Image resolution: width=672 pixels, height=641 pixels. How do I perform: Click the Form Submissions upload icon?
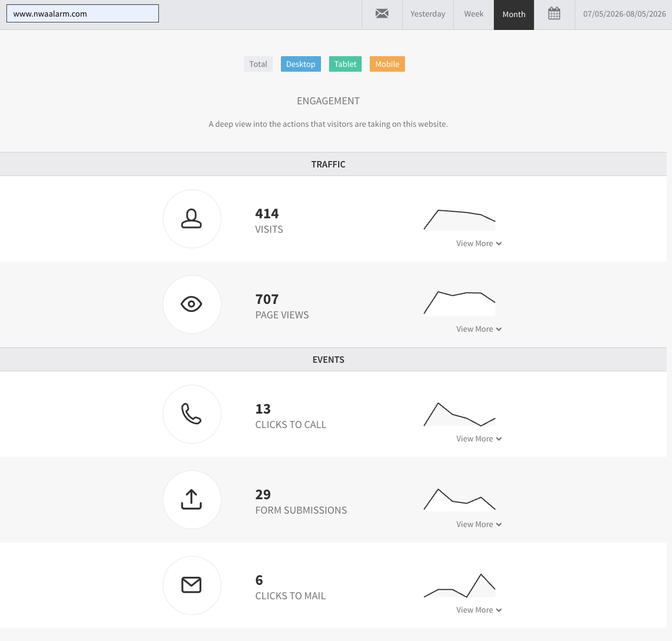pyautogui.click(x=192, y=500)
